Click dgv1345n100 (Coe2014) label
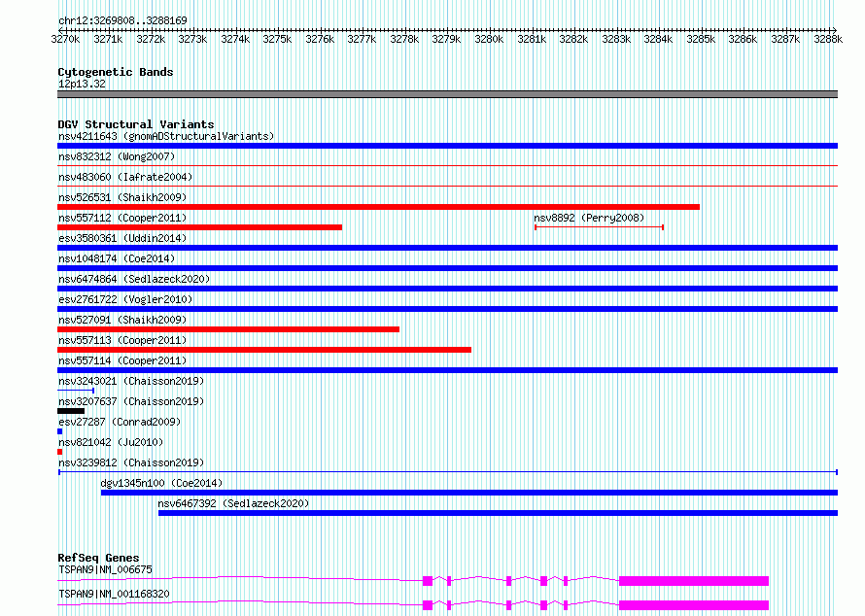Viewport: 865px width, 616px height. [161, 483]
